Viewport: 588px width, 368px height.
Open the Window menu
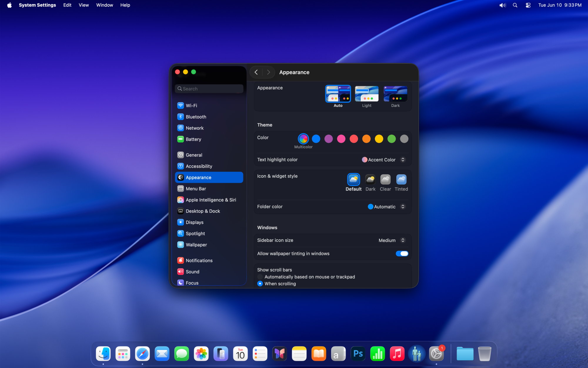[105, 5]
